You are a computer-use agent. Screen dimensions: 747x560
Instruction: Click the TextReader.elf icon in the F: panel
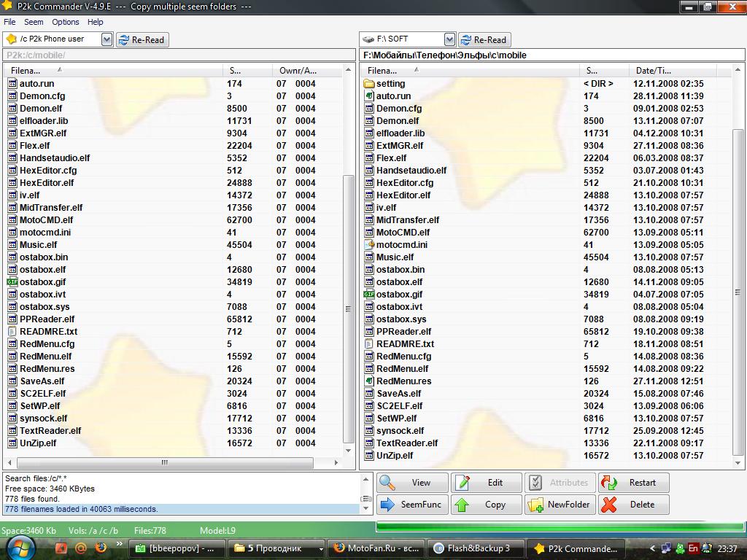pyautogui.click(x=368, y=443)
